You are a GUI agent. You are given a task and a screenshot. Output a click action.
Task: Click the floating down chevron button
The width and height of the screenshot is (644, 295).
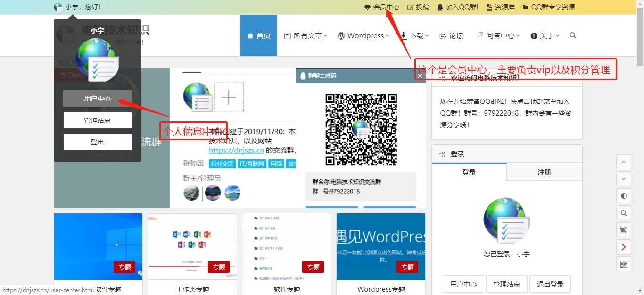[x=624, y=179]
